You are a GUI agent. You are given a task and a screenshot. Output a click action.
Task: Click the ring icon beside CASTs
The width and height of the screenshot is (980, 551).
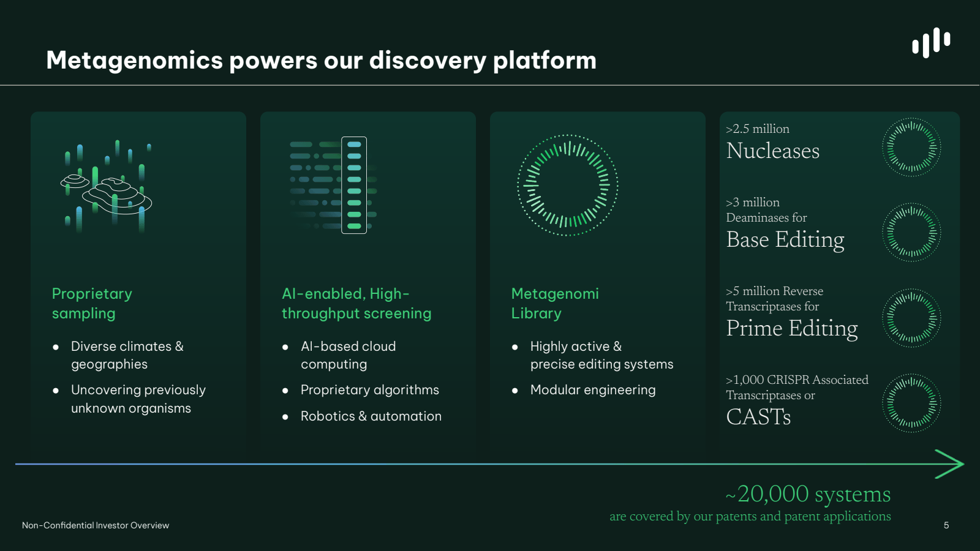[911, 403]
